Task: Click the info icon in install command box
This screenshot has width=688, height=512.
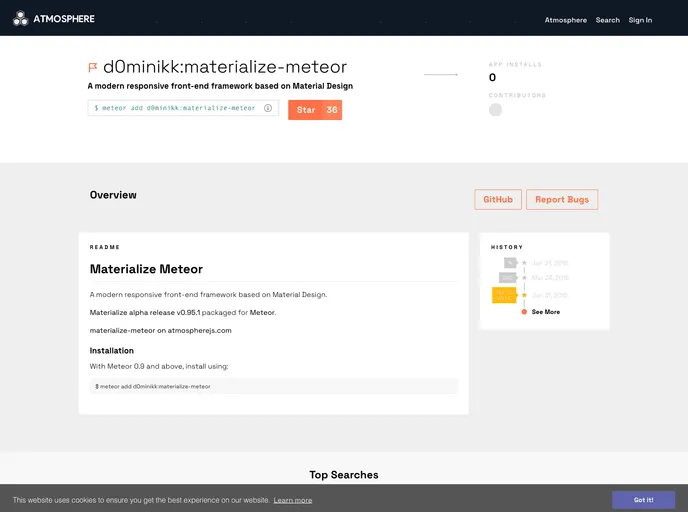Action: point(268,108)
